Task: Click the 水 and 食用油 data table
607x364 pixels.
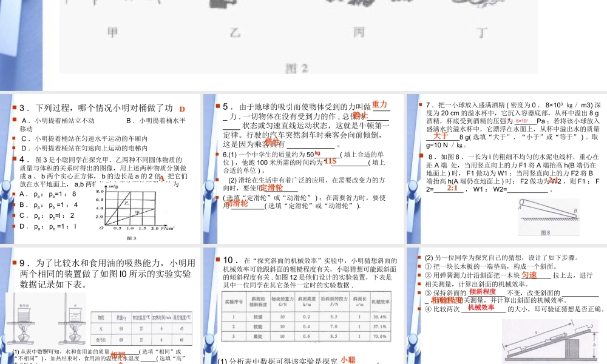Action: [141, 328]
